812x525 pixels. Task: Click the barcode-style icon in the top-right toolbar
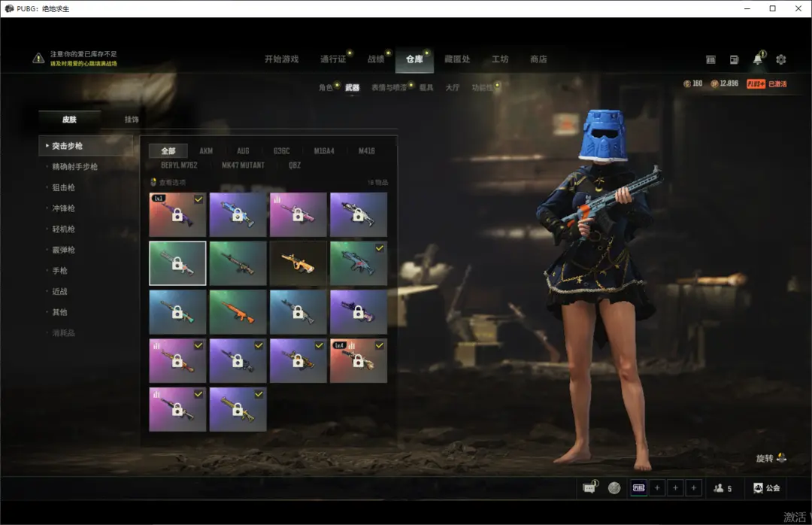710,59
